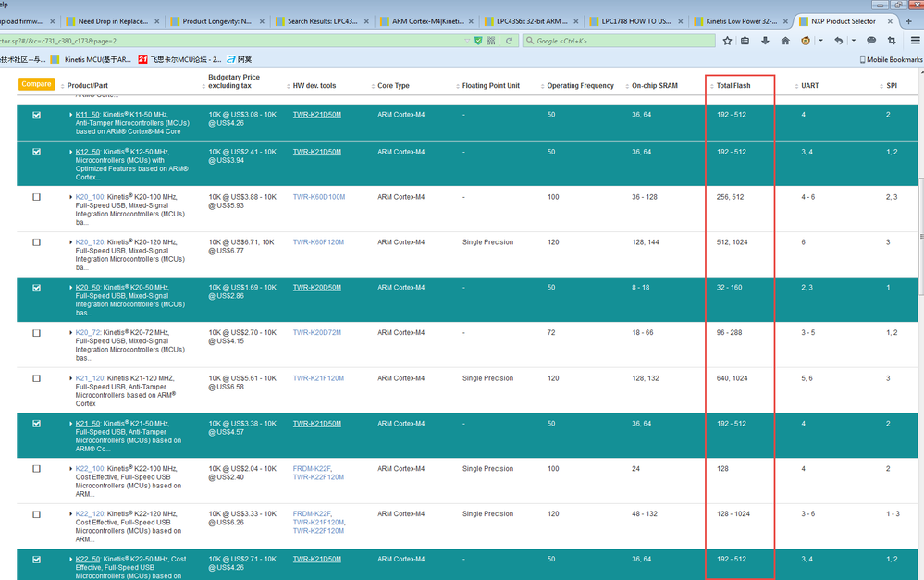Switch to LPC43S6x 32-bit ARM tab

click(x=531, y=21)
